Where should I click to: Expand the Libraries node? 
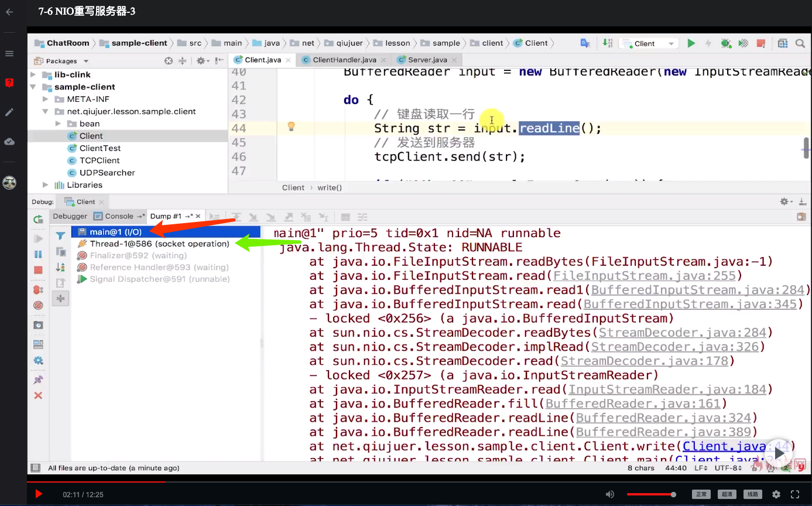46,185
